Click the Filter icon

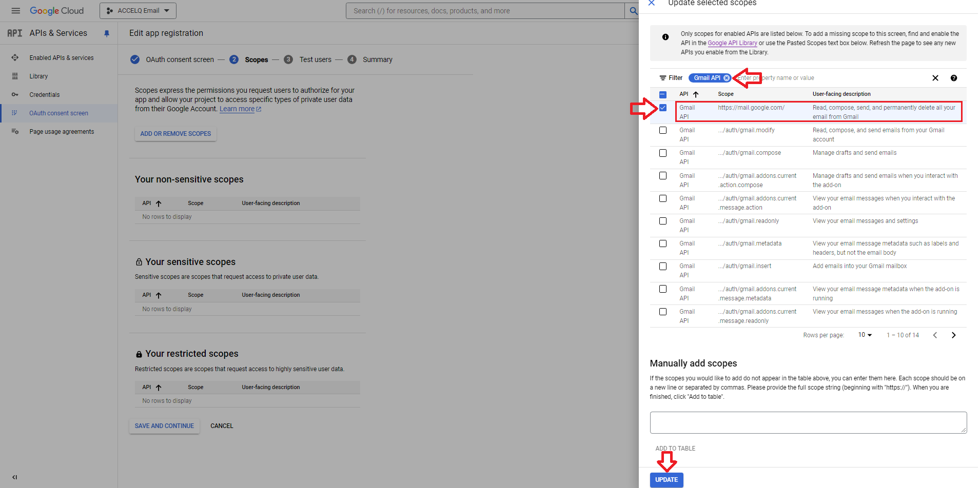pos(663,78)
